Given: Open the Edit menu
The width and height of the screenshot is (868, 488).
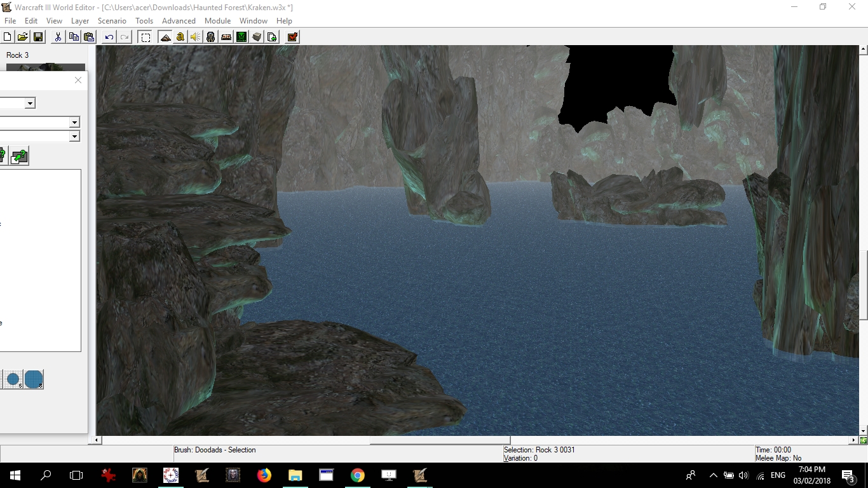Looking at the screenshot, I should pyautogui.click(x=31, y=21).
